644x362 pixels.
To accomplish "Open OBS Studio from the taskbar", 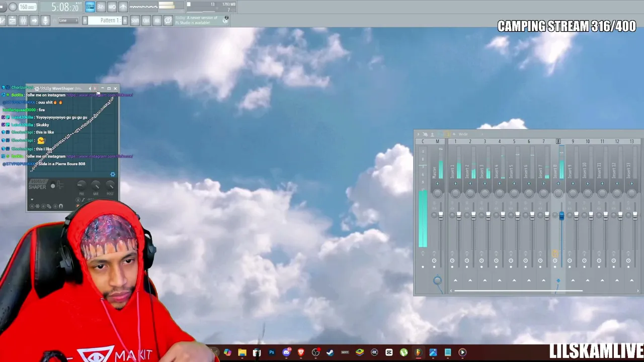I will tap(315, 352).
